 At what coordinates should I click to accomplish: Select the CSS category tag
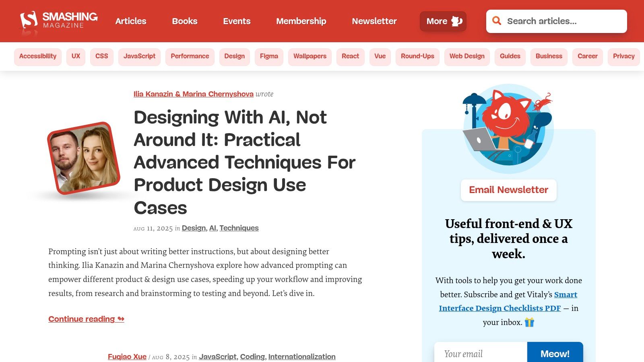102,56
